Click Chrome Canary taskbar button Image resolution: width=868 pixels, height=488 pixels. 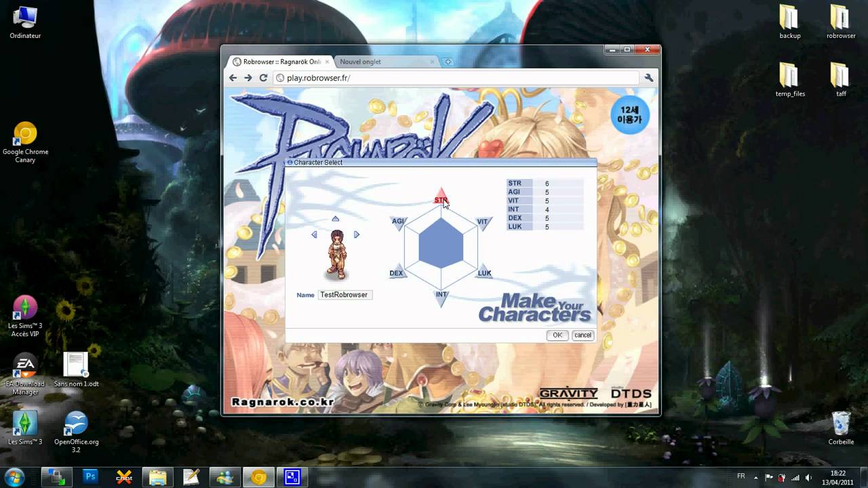click(x=258, y=477)
